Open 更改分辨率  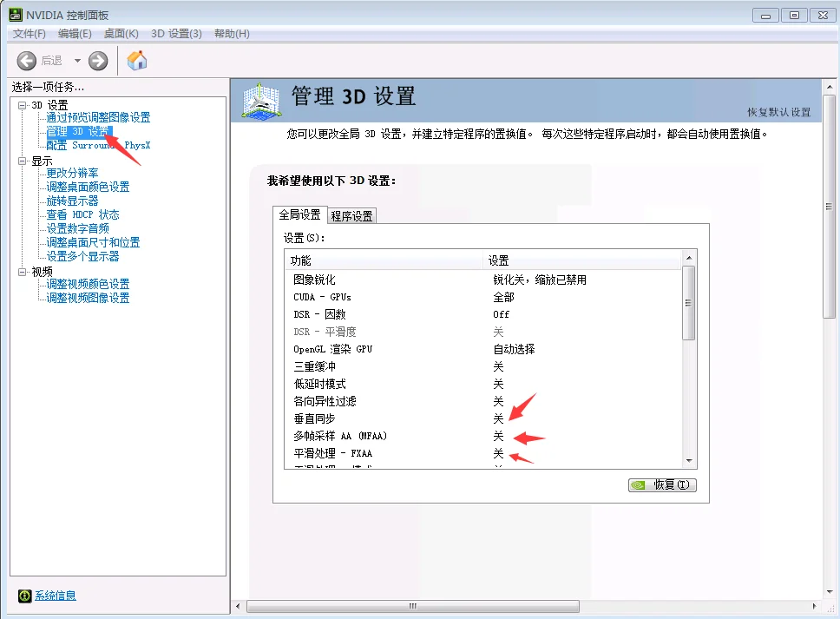pos(72,173)
